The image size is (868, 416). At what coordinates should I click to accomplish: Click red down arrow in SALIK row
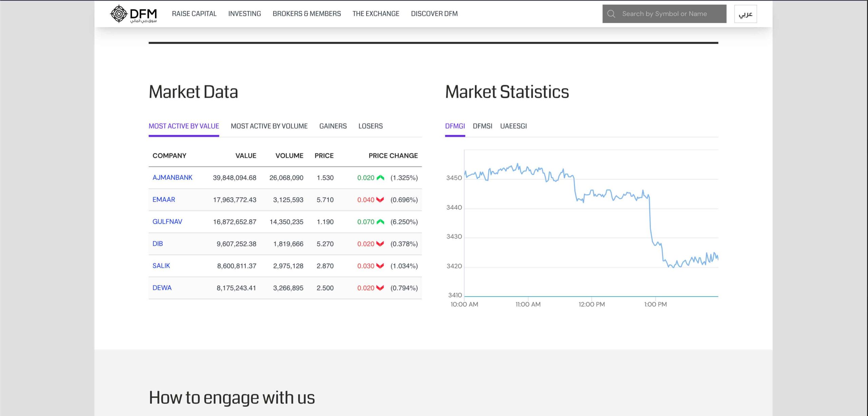pos(380,266)
